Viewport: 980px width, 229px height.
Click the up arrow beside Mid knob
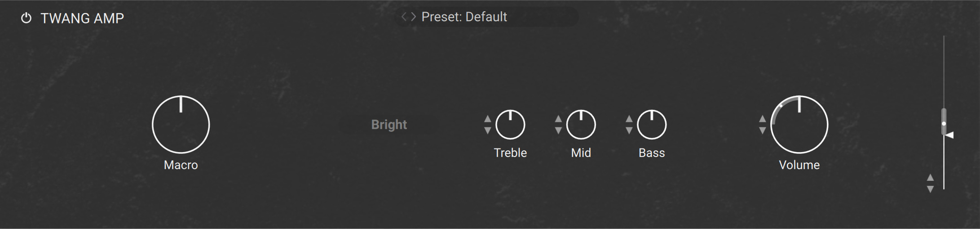click(x=558, y=119)
